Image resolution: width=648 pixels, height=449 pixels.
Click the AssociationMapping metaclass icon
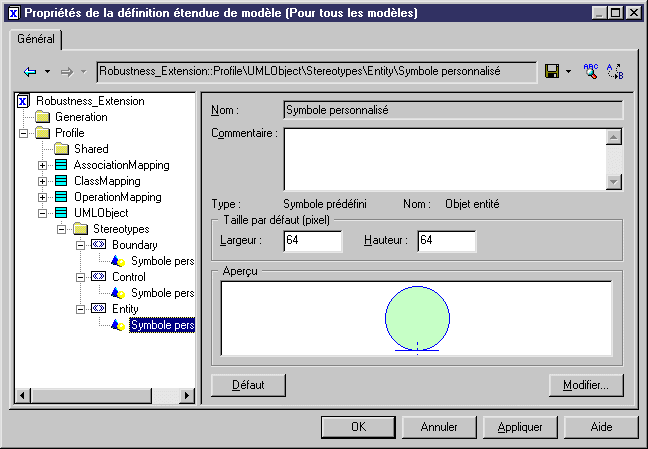click(x=61, y=165)
